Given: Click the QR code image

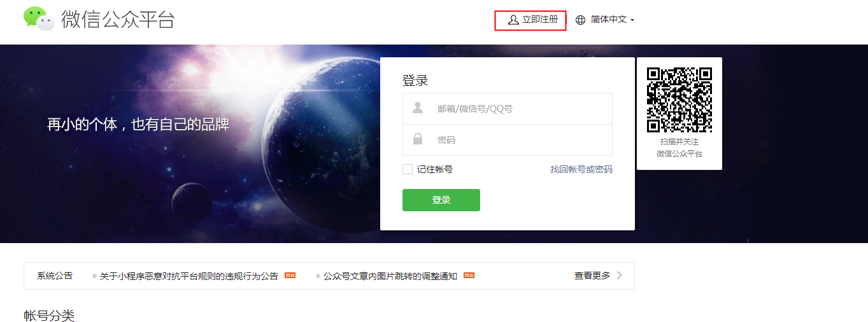Looking at the screenshot, I should click(679, 100).
